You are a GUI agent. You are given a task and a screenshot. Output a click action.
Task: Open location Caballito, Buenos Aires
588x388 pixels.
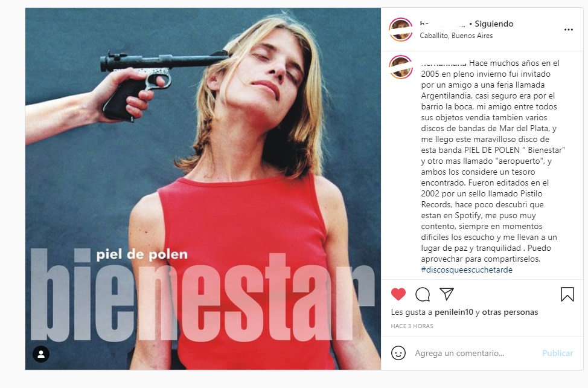pos(456,36)
